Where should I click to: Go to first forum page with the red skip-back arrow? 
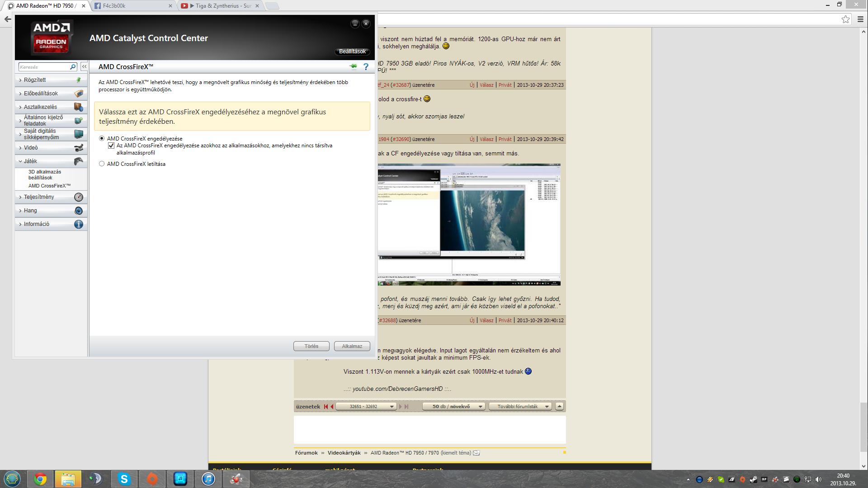(x=325, y=407)
